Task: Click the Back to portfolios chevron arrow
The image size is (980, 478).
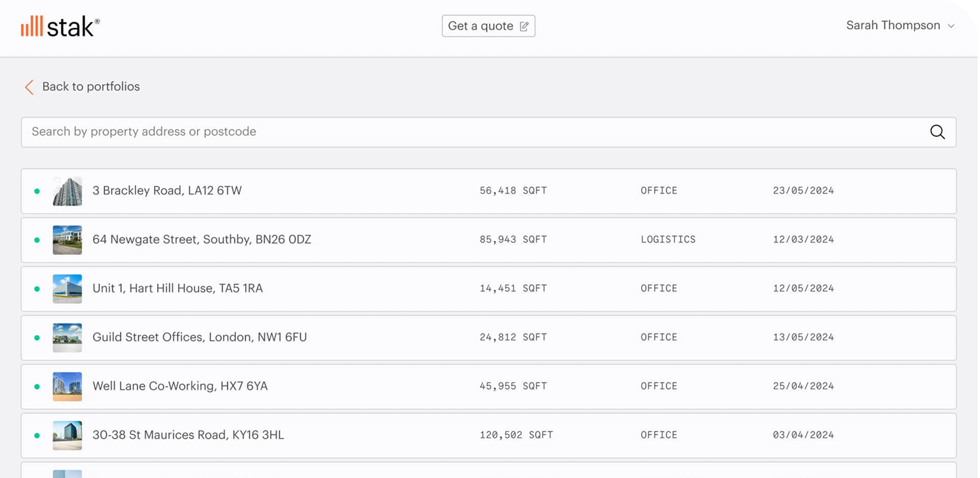Action: click(x=29, y=87)
